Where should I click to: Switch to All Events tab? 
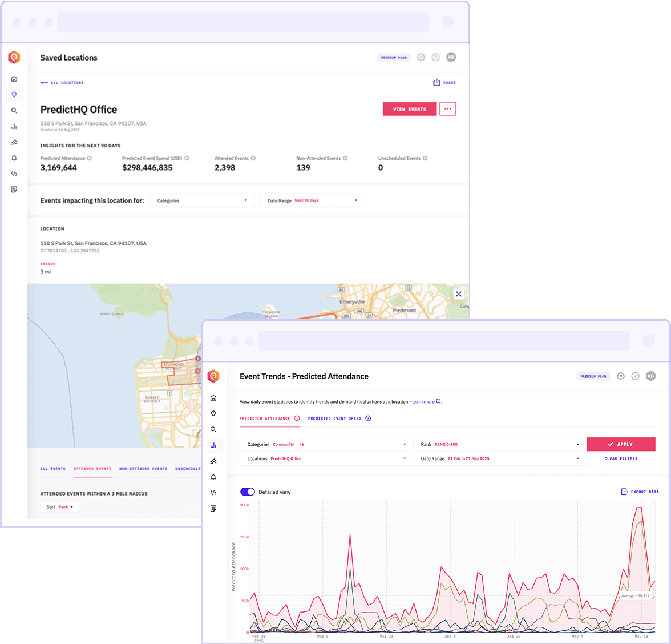(53, 469)
